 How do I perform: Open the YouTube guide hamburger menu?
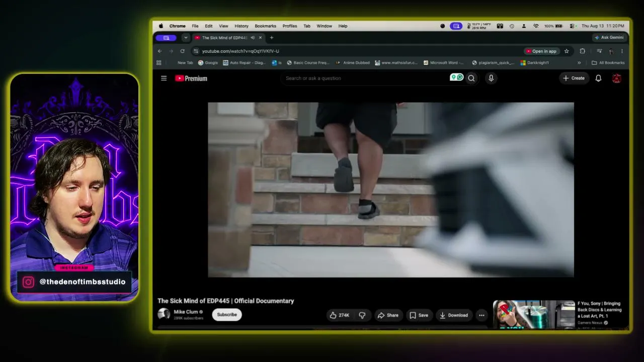coord(164,78)
